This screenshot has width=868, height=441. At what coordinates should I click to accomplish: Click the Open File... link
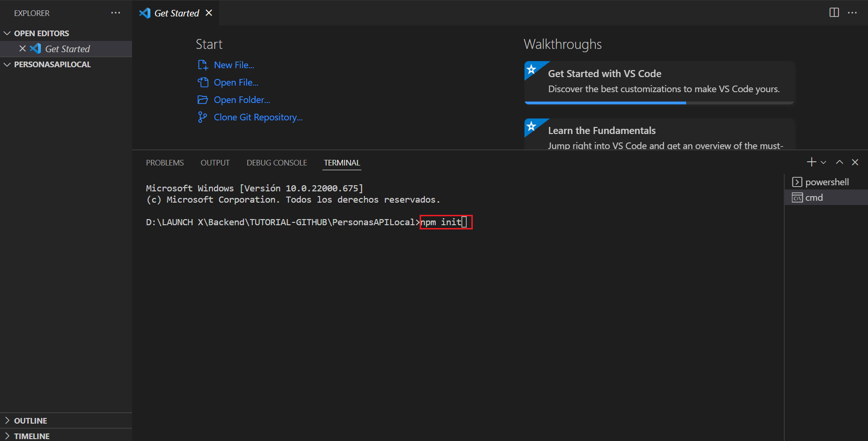click(x=236, y=82)
